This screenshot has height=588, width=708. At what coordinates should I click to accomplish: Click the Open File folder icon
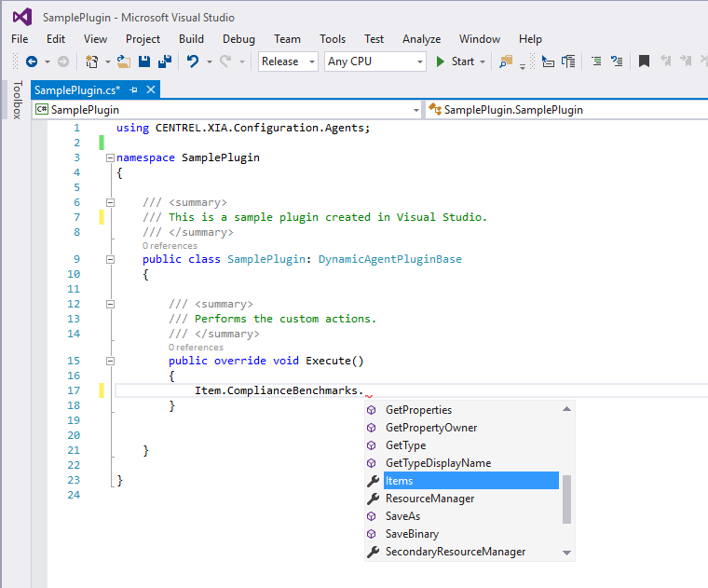pyautogui.click(x=124, y=62)
